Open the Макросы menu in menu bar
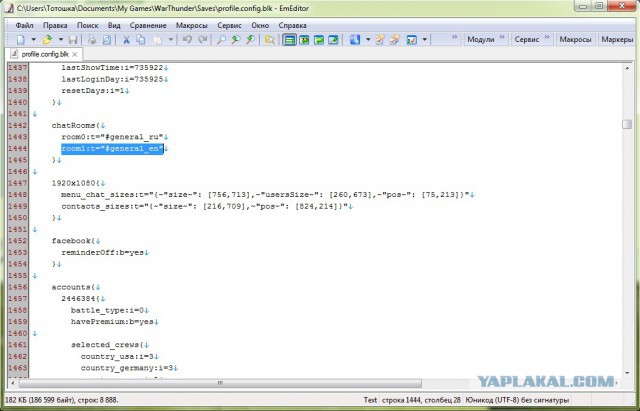Viewport: 640px width, 411px height. (x=192, y=25)
